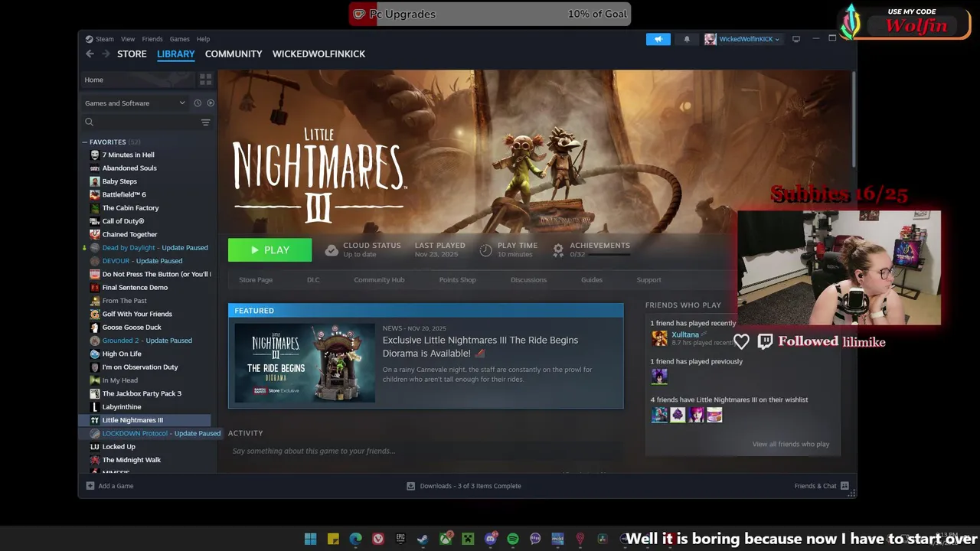Viewport: 980px width, 551px height.
Task: Open the Xbox app taskbar icon
Action: 446,539
